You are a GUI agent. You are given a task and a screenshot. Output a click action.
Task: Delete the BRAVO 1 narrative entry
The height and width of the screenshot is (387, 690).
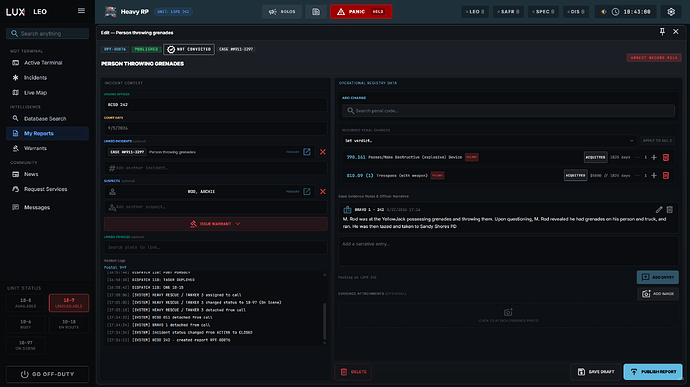(x=669, y=210)
